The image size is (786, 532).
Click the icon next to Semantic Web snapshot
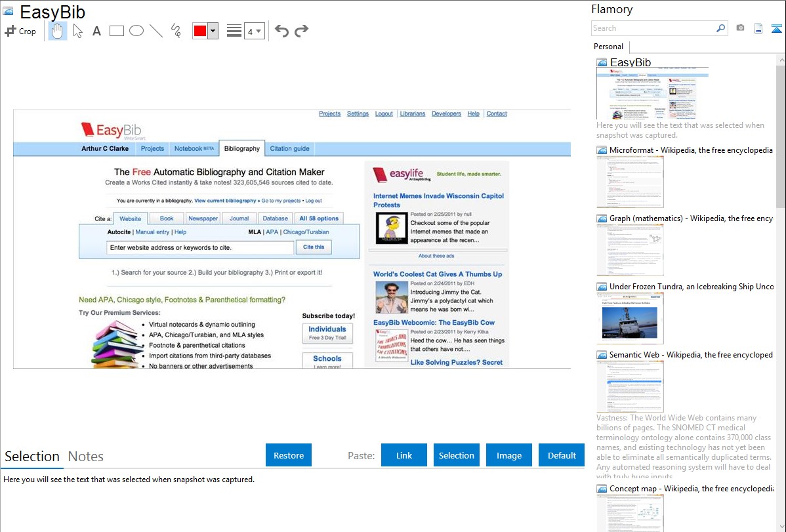(602, 355)
